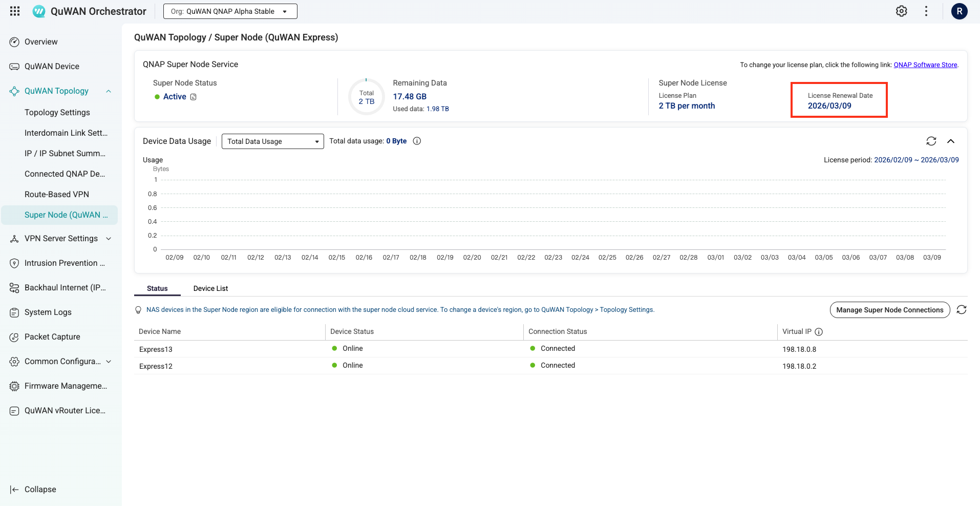The width and height of the screenshot is (980, 506).
Task: Open Topology Settings in the sidebar
Action: pos(57,113)
